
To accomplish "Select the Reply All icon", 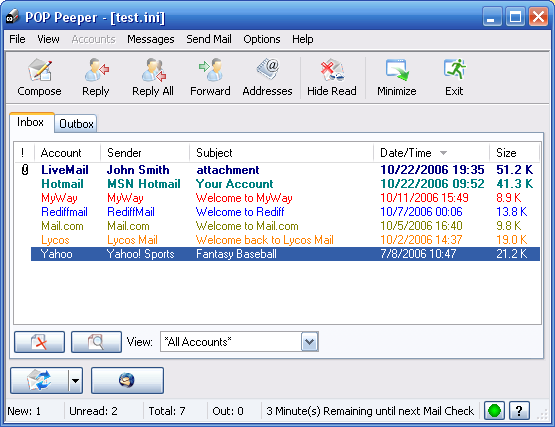I will pos(153,70).
